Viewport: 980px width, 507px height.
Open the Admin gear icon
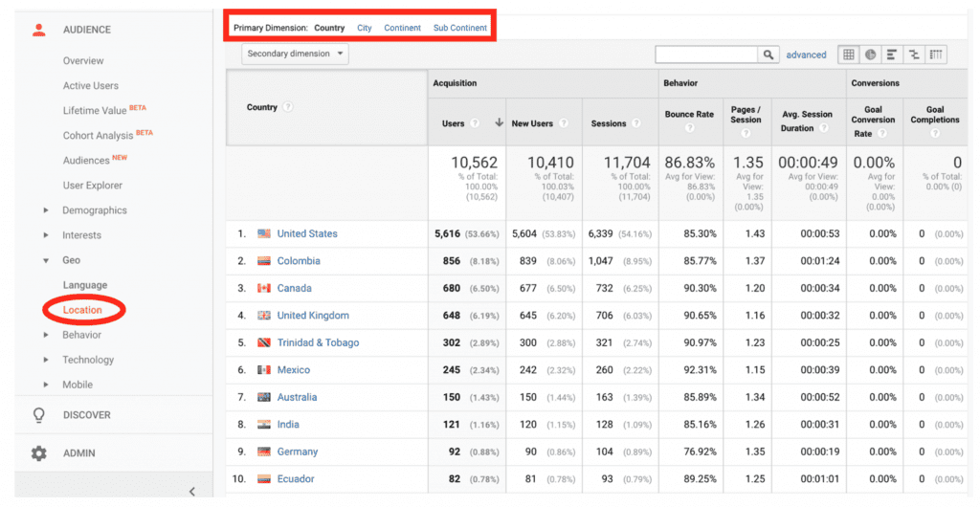tap(38, 453)
